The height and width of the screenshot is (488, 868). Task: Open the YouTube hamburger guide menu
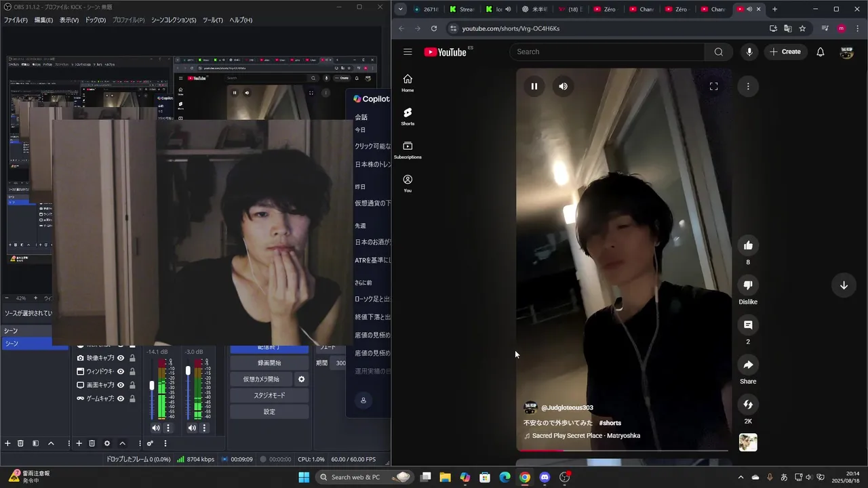point(408,52)
